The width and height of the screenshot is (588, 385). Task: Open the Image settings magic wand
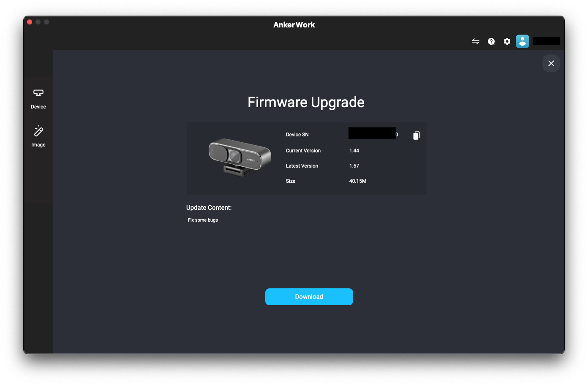38,136
